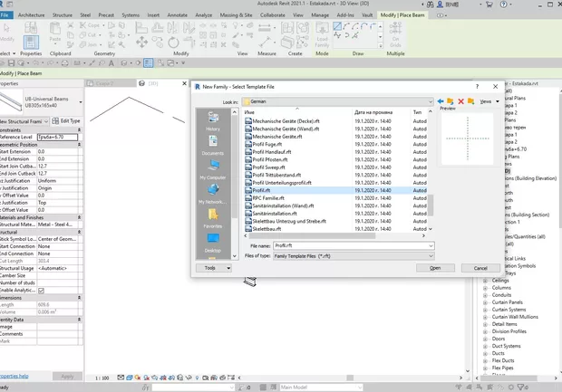562x392 pixels.
Task: Switch to the Architecture ribbon tab
Action: [30, 15]
